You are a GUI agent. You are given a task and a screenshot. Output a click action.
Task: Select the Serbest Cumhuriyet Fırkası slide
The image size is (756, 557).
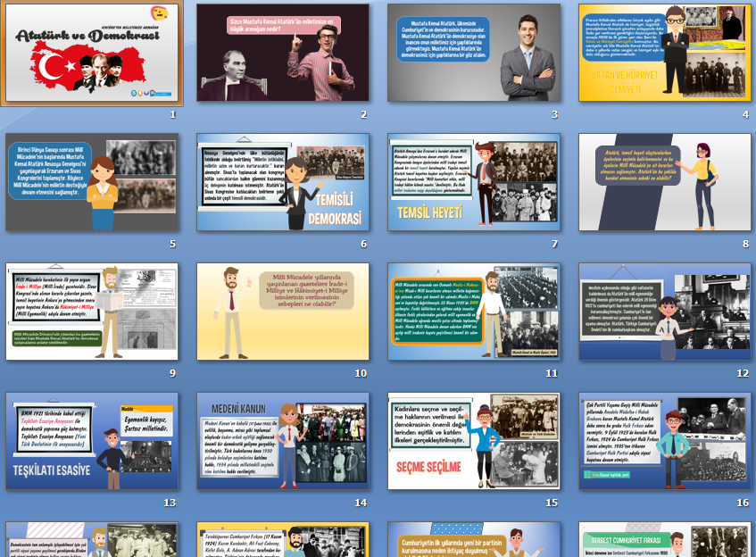[x=665, y=540]
